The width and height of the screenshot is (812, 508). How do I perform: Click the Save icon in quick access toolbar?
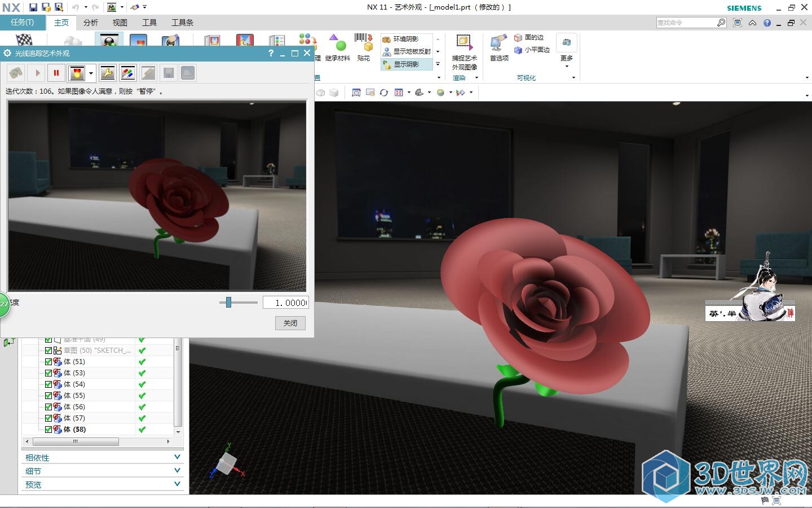pyautogui.click(x=33, y=7)
